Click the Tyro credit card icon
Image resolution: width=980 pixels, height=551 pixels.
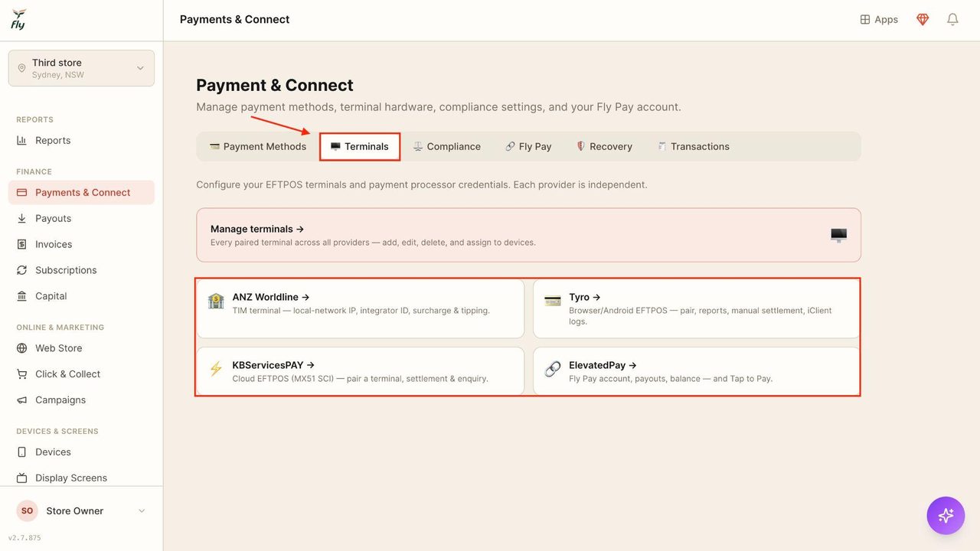[553, 301]
